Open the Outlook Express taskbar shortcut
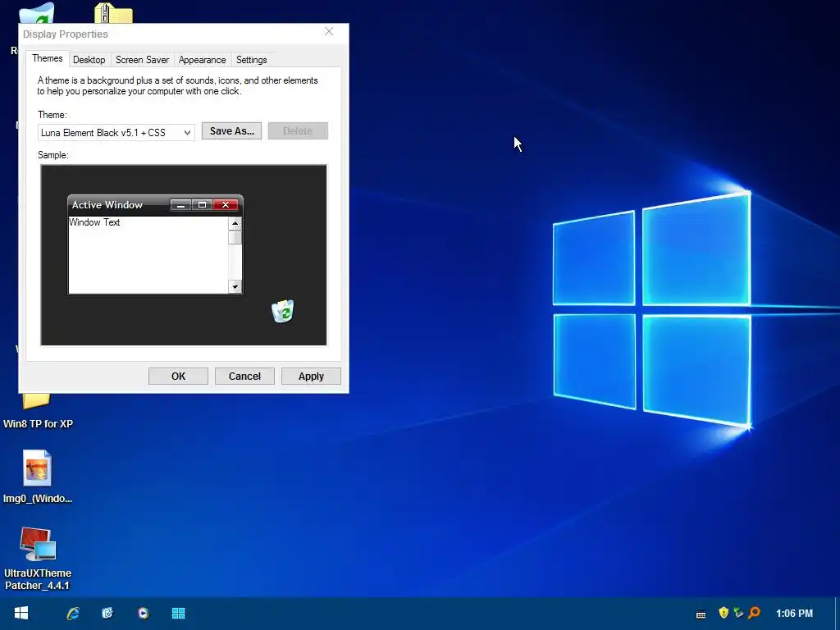Screen dimensions: 840x630 pyautogui.click(x=107, y=613)
